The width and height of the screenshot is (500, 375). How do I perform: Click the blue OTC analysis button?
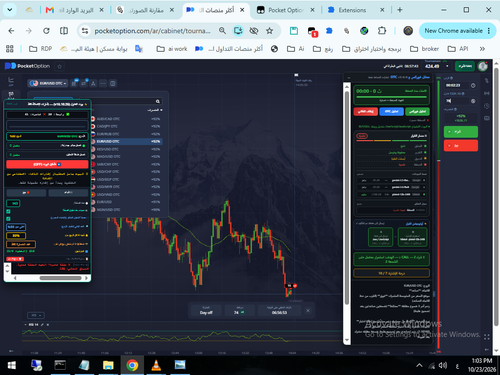click(x=391, y=111)
